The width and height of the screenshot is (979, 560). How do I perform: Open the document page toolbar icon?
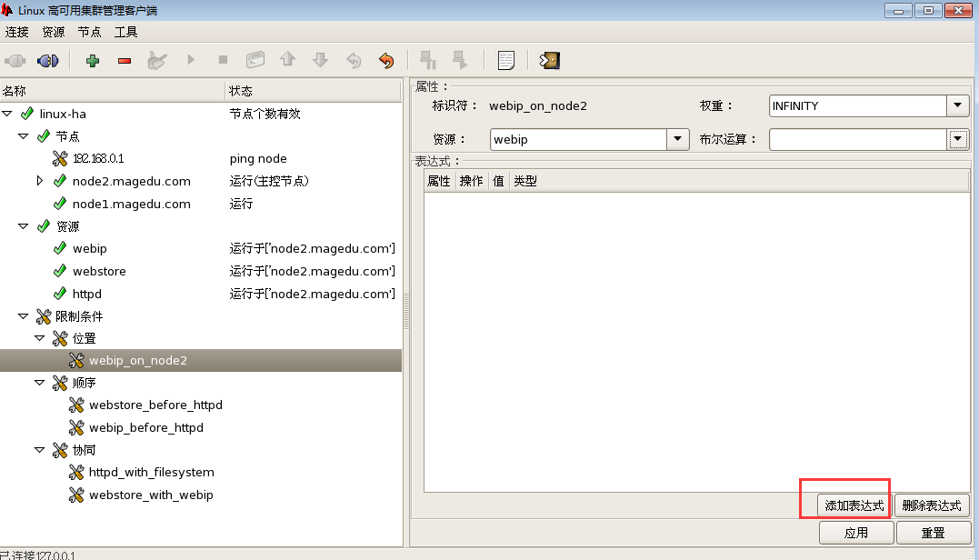(505, 61)
